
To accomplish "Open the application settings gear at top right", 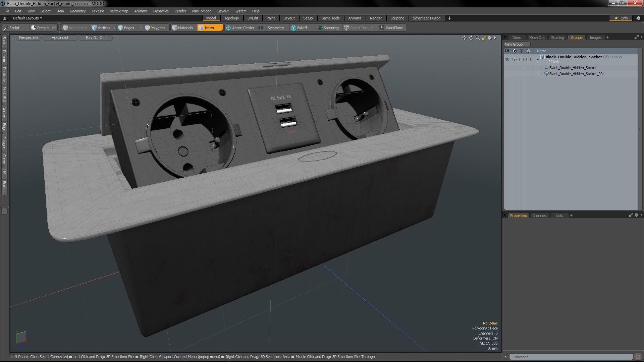I will click(638, 18).
